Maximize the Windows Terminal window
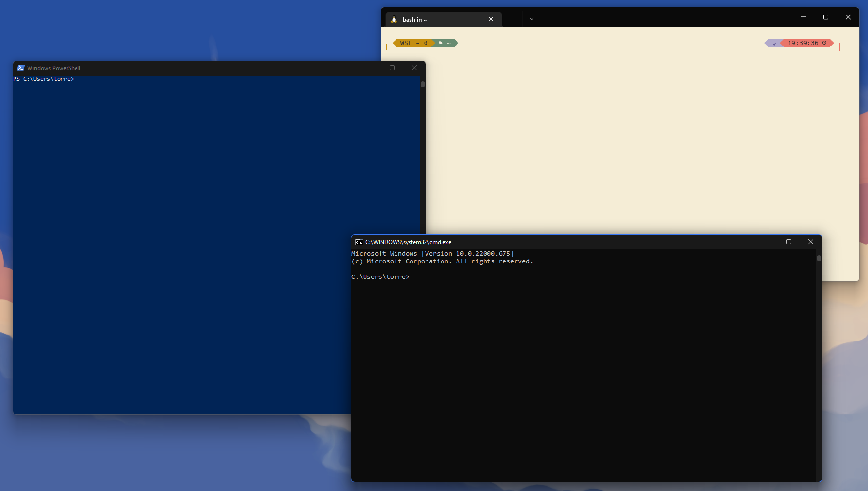The width and height of the screenshot is (868, 491). 826,17
